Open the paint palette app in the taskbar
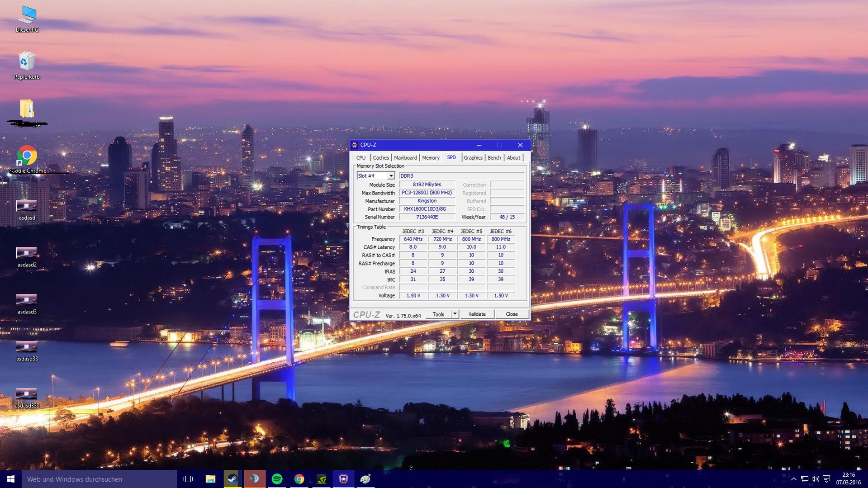 click(x=365, y=479)
